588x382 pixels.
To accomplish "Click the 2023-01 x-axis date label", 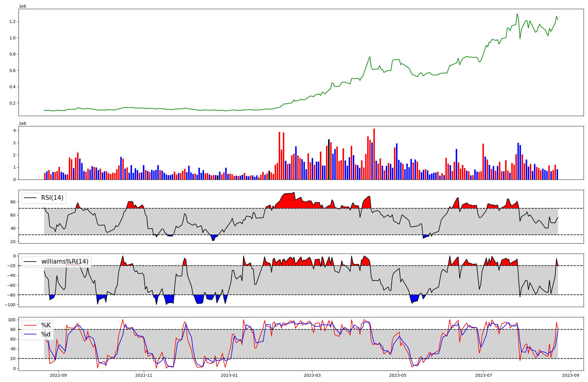I will coord(229,375).
